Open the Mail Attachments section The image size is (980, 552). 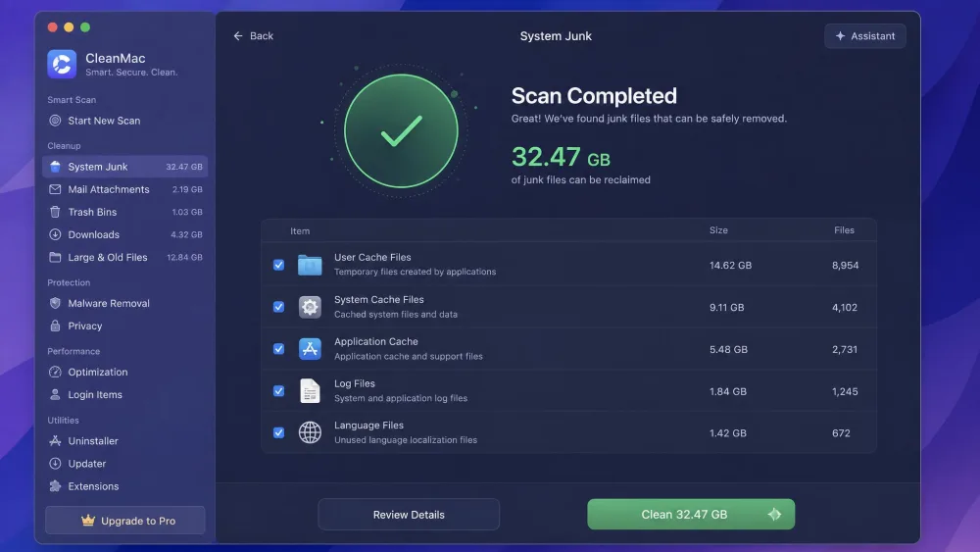click(x=125, y=189)
